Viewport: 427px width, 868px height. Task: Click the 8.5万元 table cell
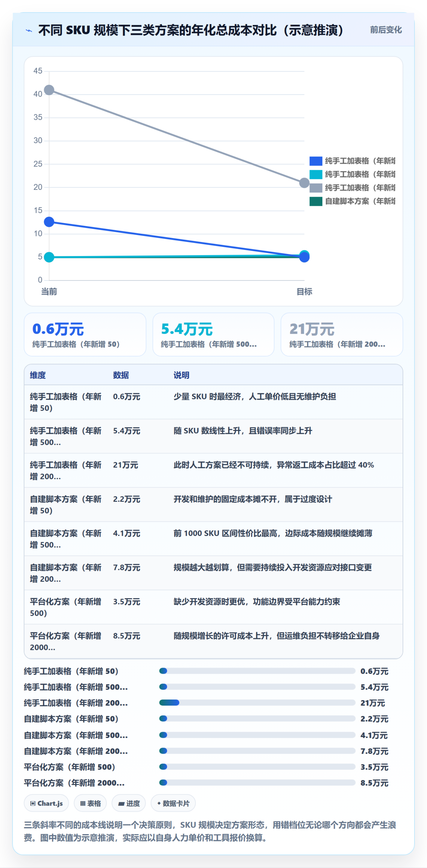coord(126,636)
